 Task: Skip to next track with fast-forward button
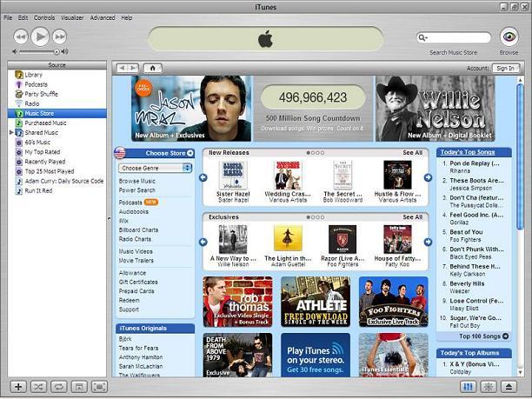point(60,37)
